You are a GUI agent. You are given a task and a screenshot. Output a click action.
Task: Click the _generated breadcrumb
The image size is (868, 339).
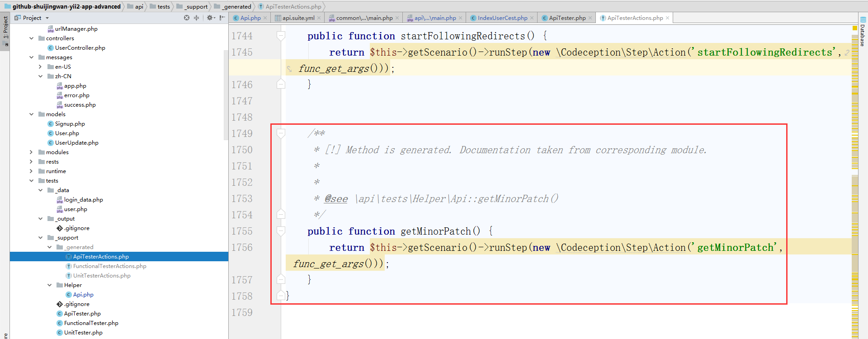233,6
